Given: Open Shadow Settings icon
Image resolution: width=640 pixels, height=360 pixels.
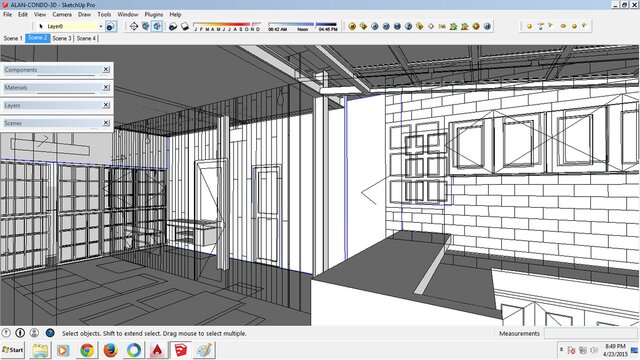Looking at the screenshot, I should coord(173,27).
